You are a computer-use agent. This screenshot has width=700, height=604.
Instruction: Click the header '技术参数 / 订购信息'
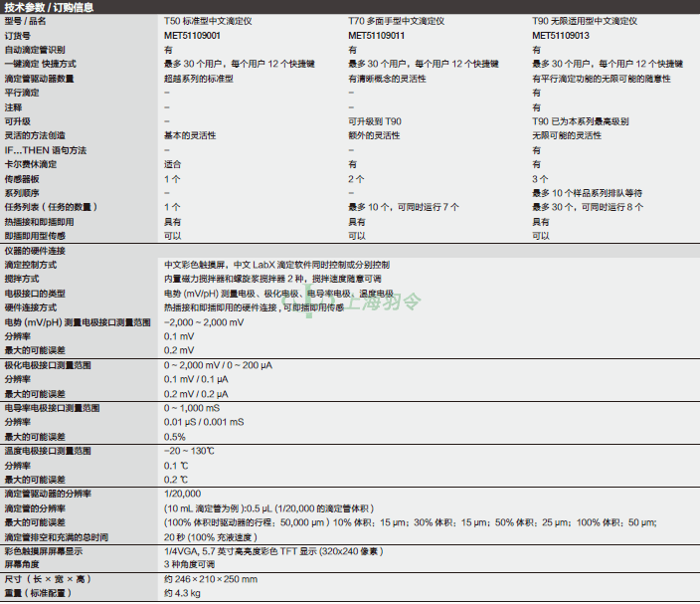49,7
